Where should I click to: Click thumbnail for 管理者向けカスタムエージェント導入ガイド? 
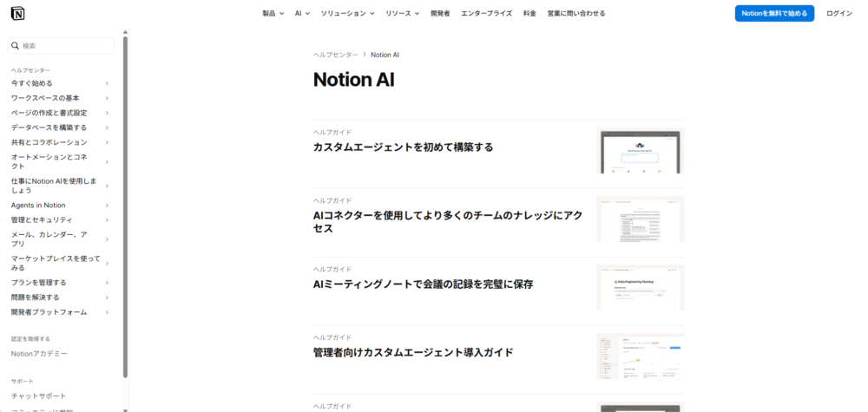640,356
